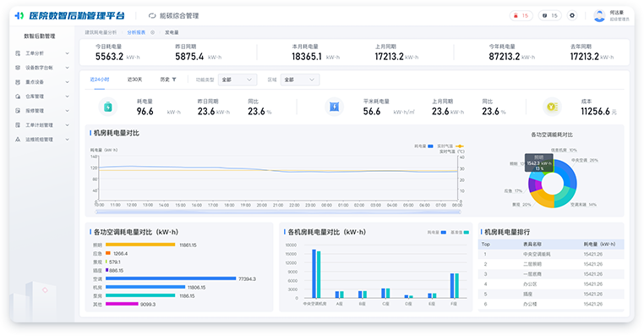Open the 发电量 page tab
This screenshot has width=644, height=336.
click(x=172, y=32)
